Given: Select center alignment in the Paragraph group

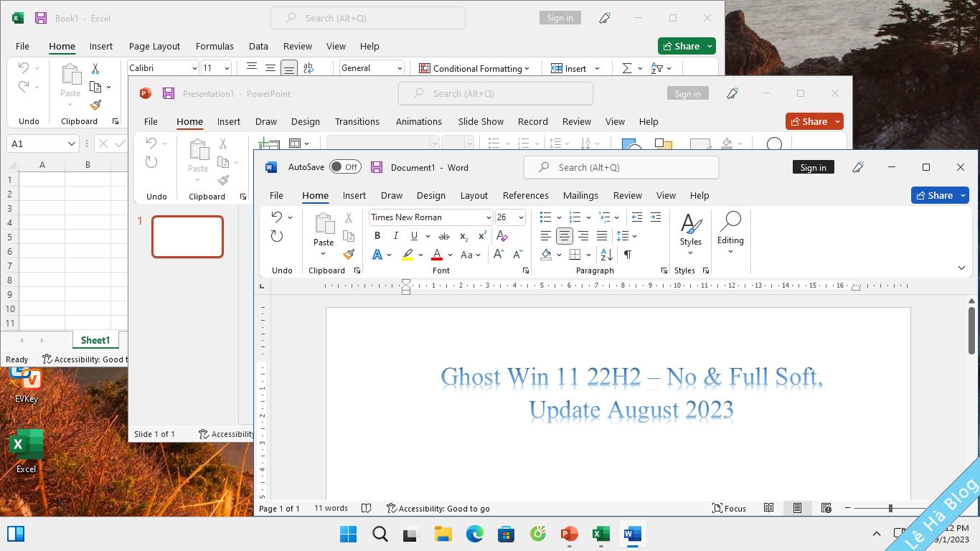Looking at the screenshot, I should pos(564,235).
